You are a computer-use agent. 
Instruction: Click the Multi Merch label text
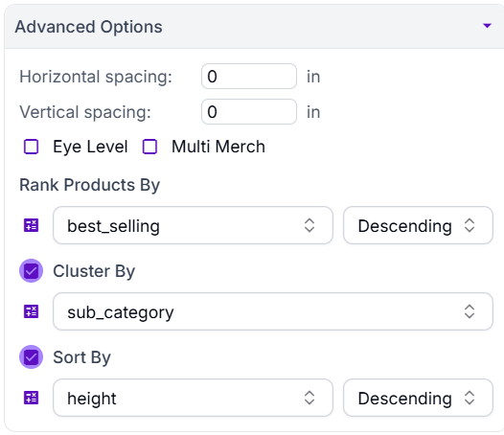(218, 147)
